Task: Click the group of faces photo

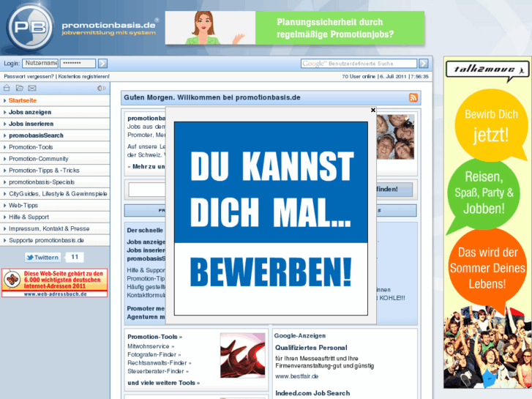Action: (x=395, y=137)
